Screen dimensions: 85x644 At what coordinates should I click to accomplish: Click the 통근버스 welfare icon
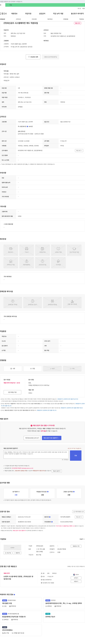11,250
